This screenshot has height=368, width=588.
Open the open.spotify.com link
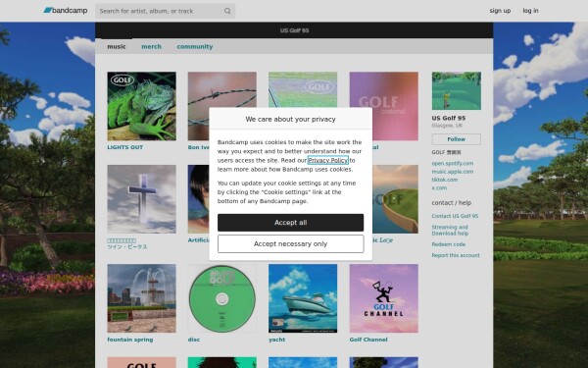click(x=452, y=163)
